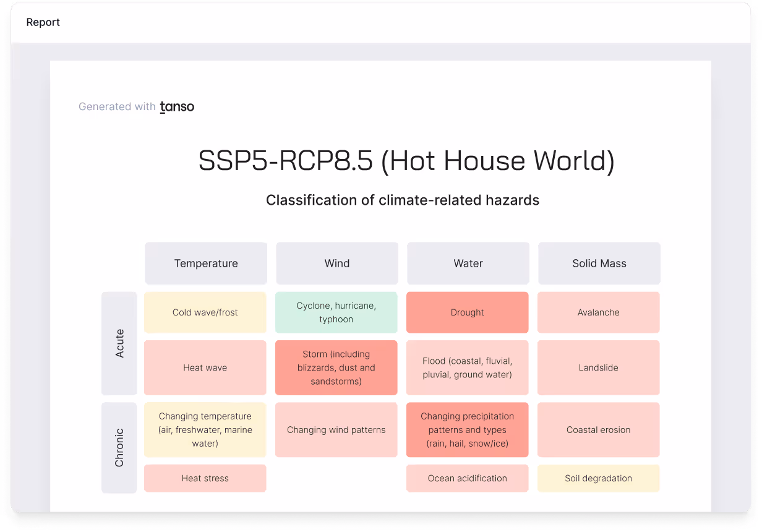The height and width of the screenshot is (532, 762).
Task: Click the Changing wind patterns cell
Action: (336, 430)
